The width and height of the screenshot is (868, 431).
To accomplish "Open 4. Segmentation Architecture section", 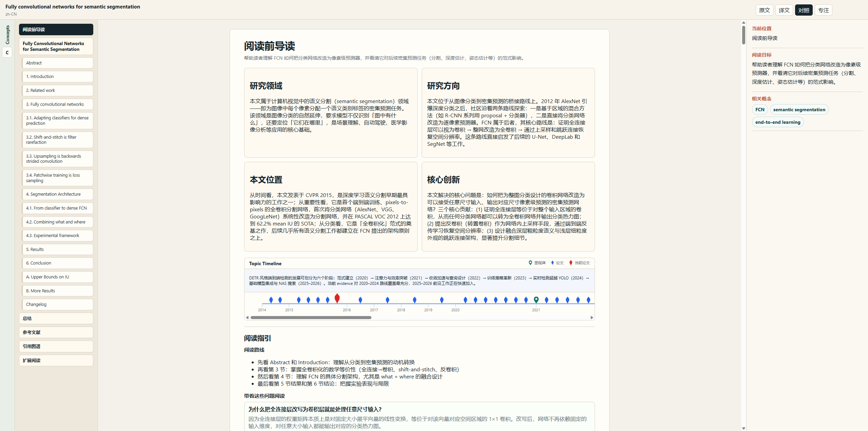I will [x=57, y=194].
